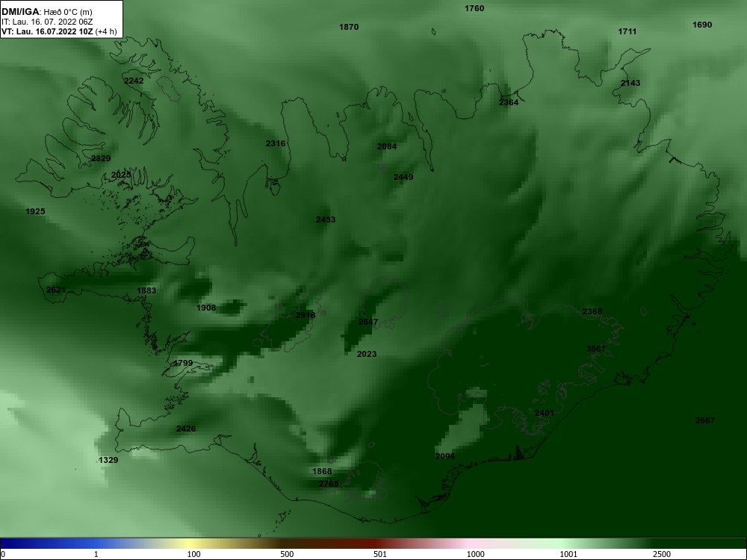
Task: Click the 1908 height label
Action: pyautogui.click(x=206, y=308)
